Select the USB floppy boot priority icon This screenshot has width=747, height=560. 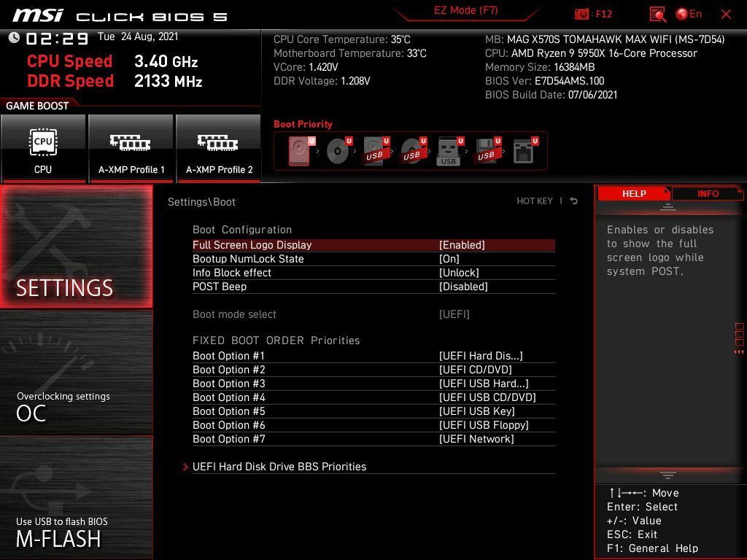click(487, 151)
